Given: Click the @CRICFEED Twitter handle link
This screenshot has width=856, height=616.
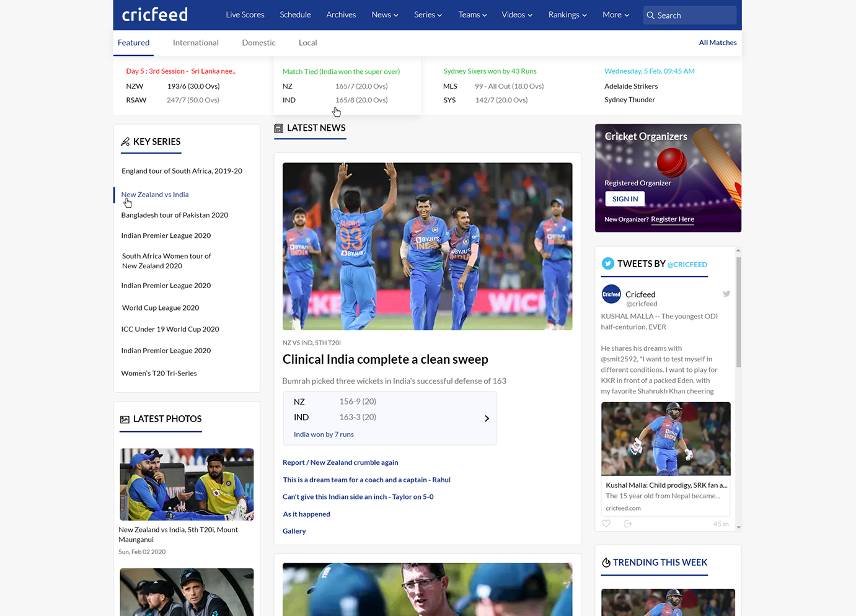Looking at the screenshot, I should 687,265.
